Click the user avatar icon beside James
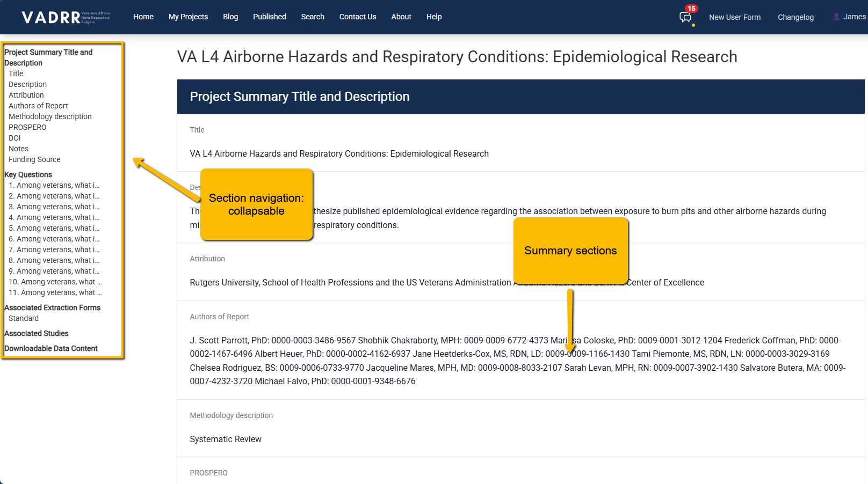The width and height of the screenshot is (868, 484). (x=836, y=17)
